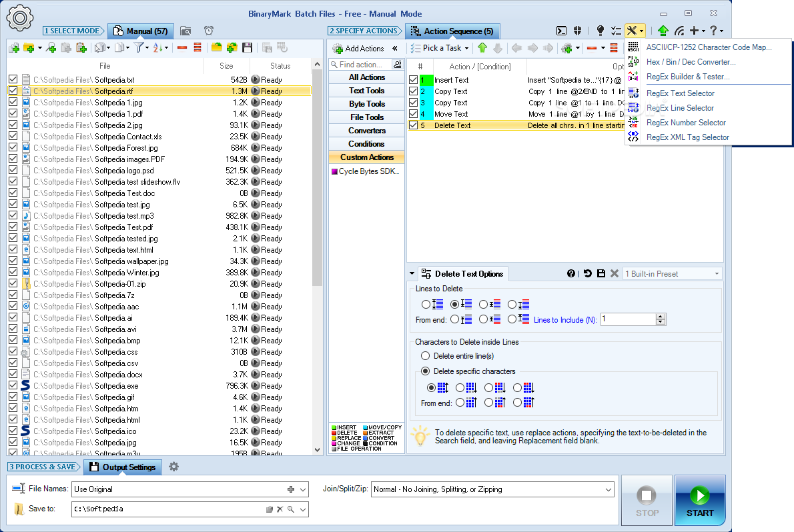This screenshot has width=794, height=532.
Task: Select the first Lines to Delete radio option
Action: click(x=426, y=304)
